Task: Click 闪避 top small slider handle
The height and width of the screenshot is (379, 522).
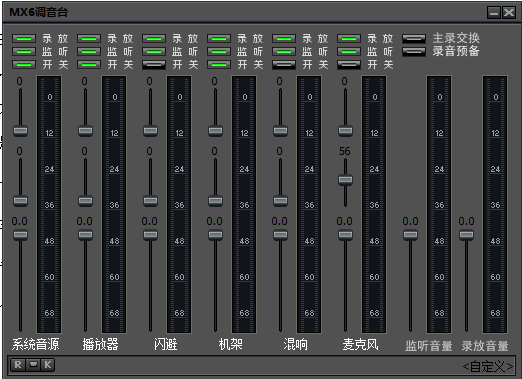Action: tap(150, 131)
